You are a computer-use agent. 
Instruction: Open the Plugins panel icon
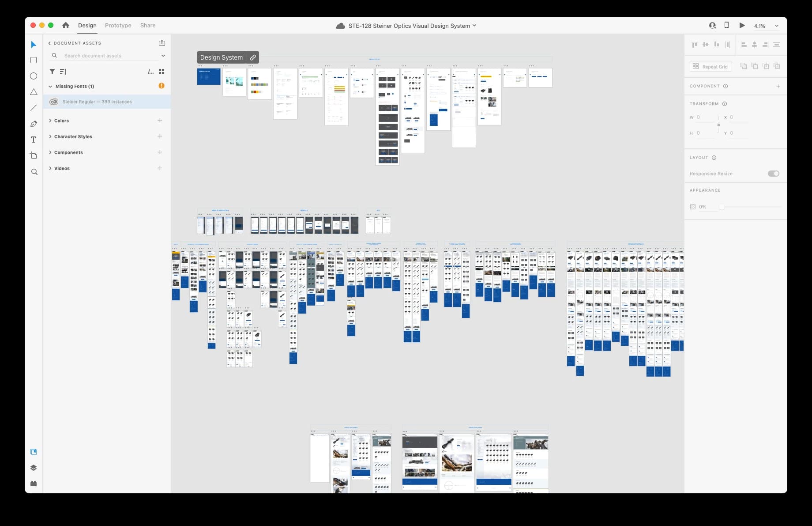tap(34, 484)
